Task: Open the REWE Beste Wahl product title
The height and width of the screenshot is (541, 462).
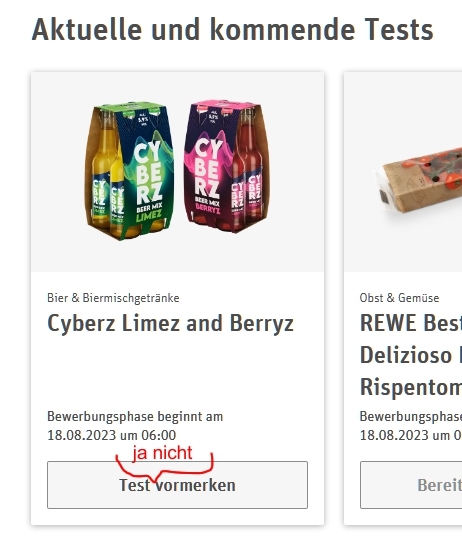Action: coord(411,355)
